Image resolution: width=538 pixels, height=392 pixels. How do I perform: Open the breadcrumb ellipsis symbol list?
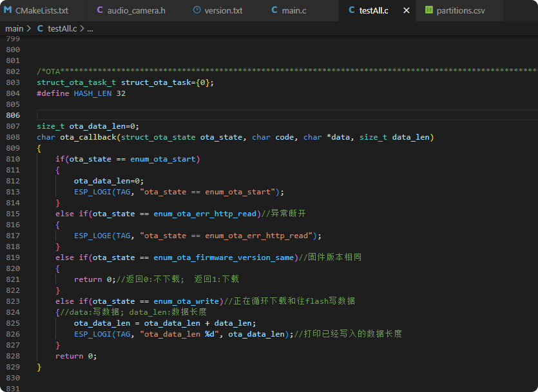click(x=90, y=29)
